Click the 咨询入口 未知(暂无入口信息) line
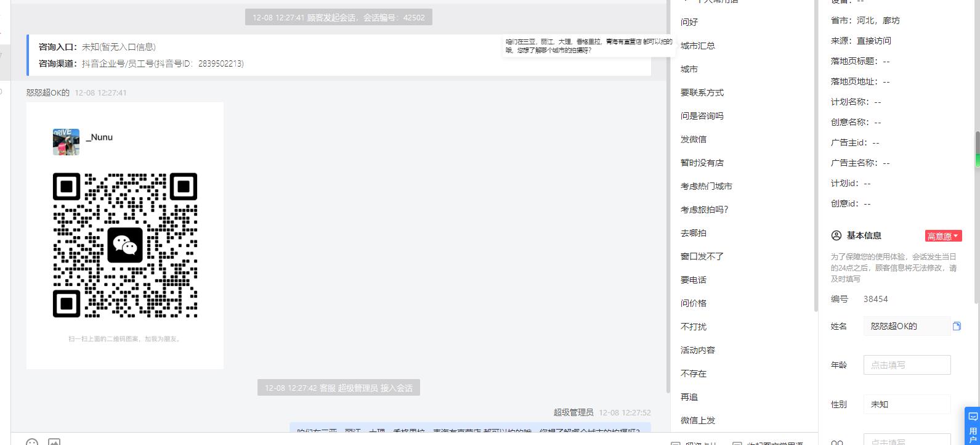 click(97, 47)
